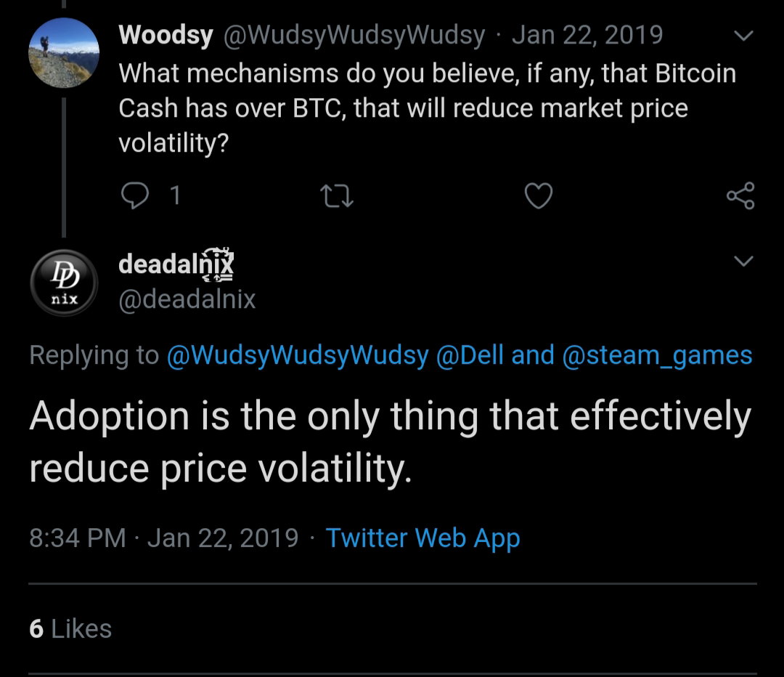
Task: Click the Twitter Web App link
Action: (x=423, y=538)
